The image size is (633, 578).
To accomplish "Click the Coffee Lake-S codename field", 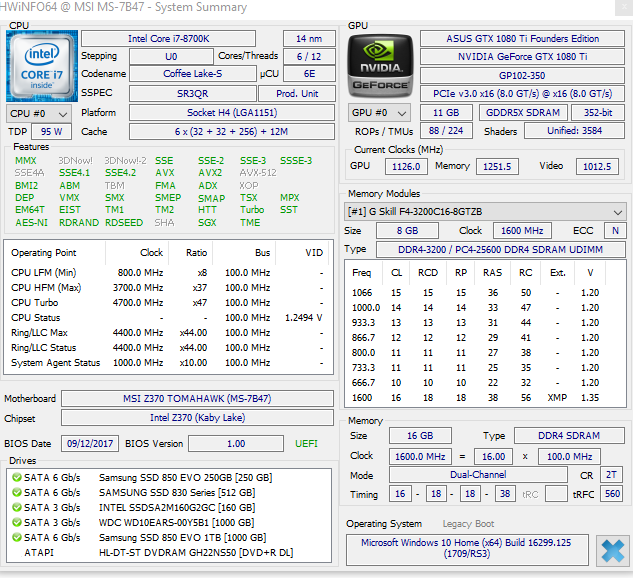I will (x=193, y=74).
